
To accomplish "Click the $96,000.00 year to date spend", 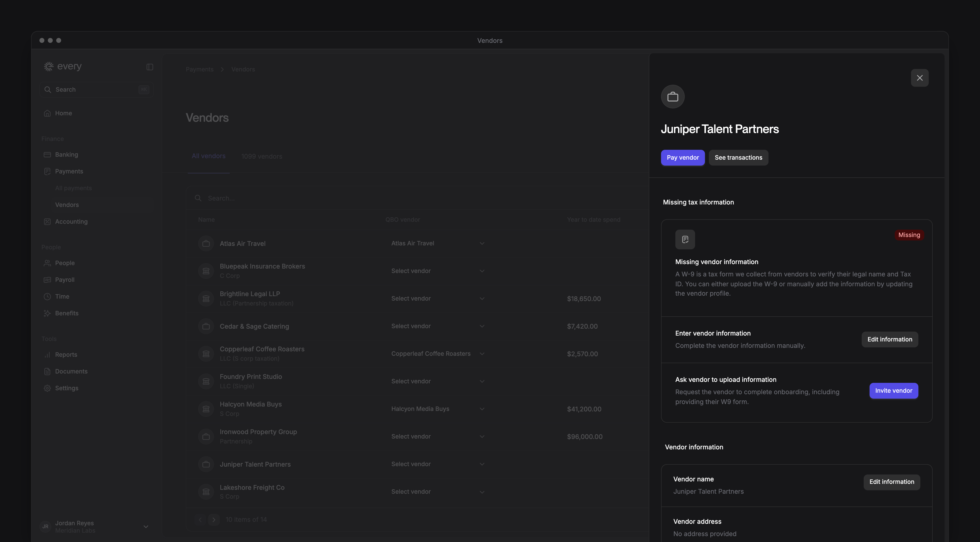I will [x=584, y=437].
